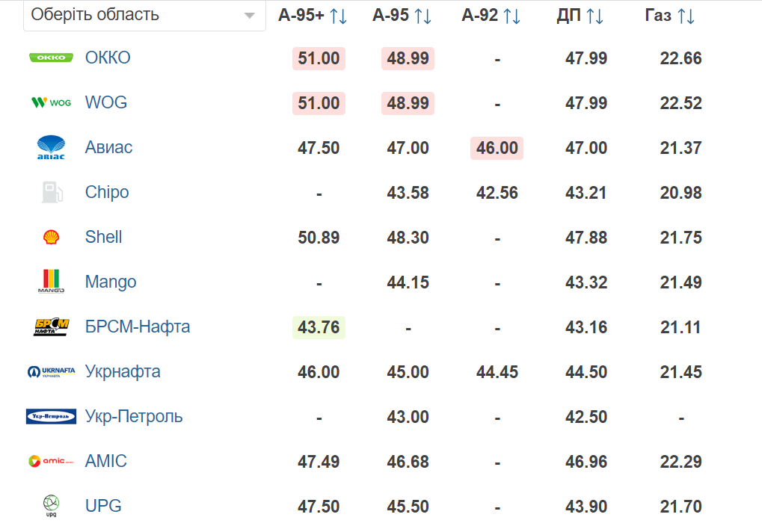Click the Авиас blue logo
The height and width of the screenshot is (532, 762).
tap(51, 147)
